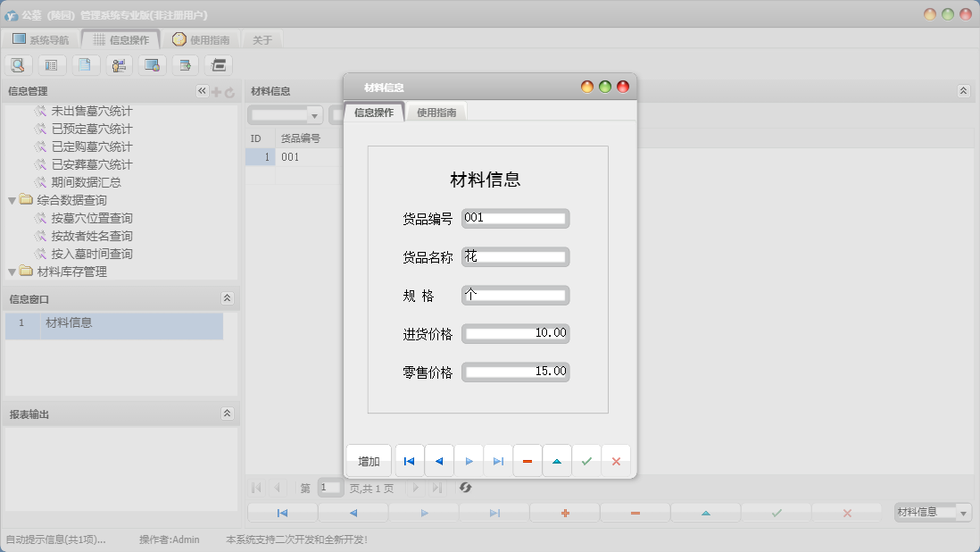This screenshot has width=980, height=552.
Task: Click the magnifier search icon in the top toolbar
Action: pos(18,64)
